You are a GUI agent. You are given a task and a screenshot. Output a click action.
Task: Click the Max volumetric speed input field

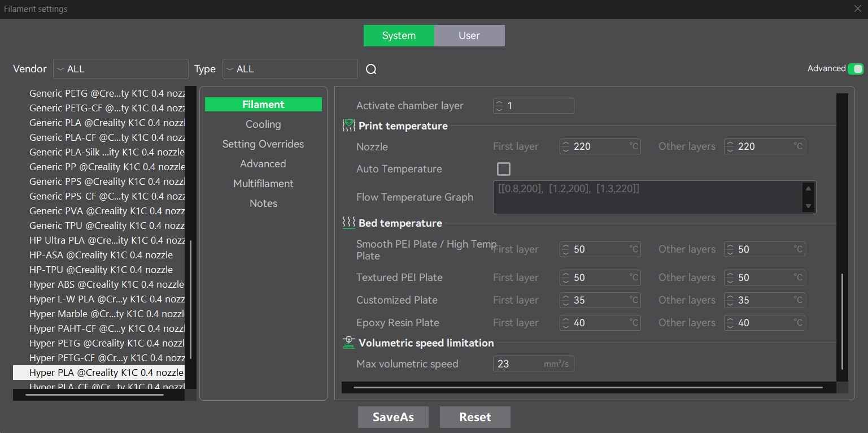(525, 363)
